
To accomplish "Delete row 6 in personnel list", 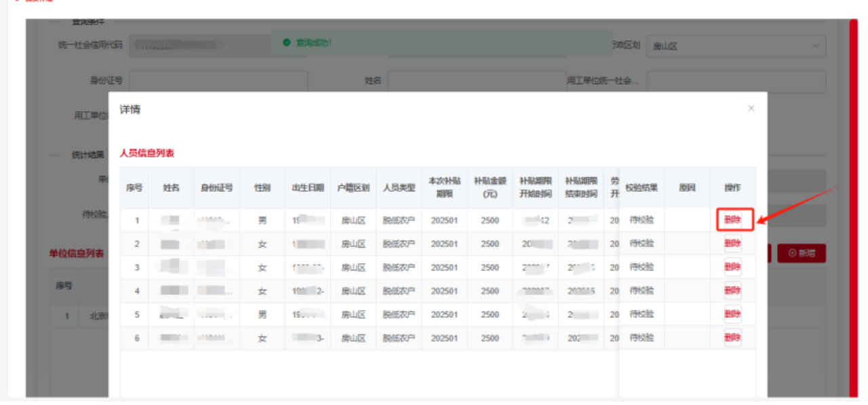I will (x=732, y=338).
